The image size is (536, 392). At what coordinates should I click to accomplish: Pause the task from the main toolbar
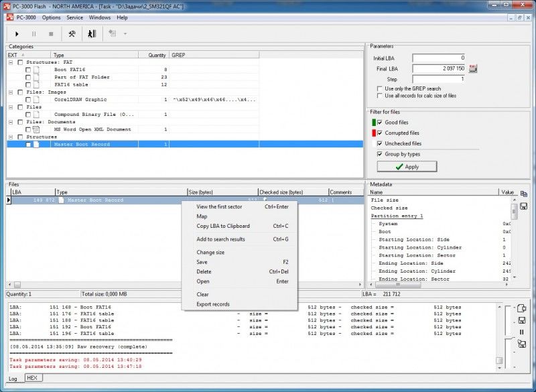[34, 34]
